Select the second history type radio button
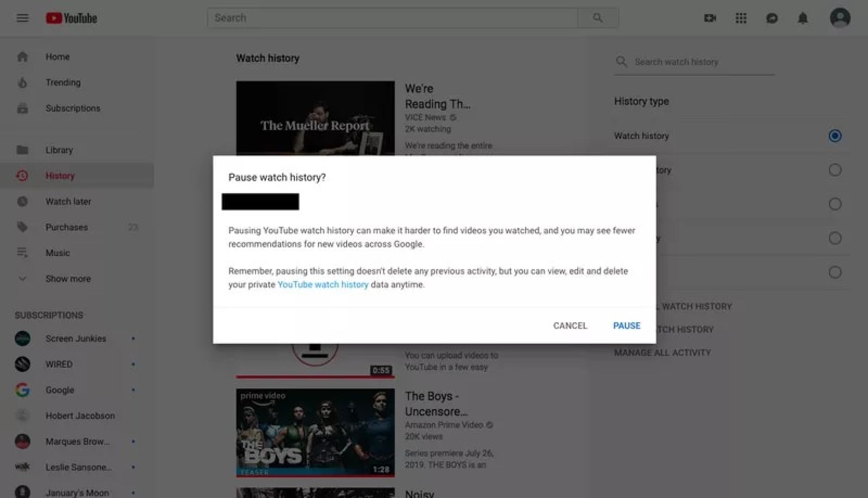 pos(835,170)
